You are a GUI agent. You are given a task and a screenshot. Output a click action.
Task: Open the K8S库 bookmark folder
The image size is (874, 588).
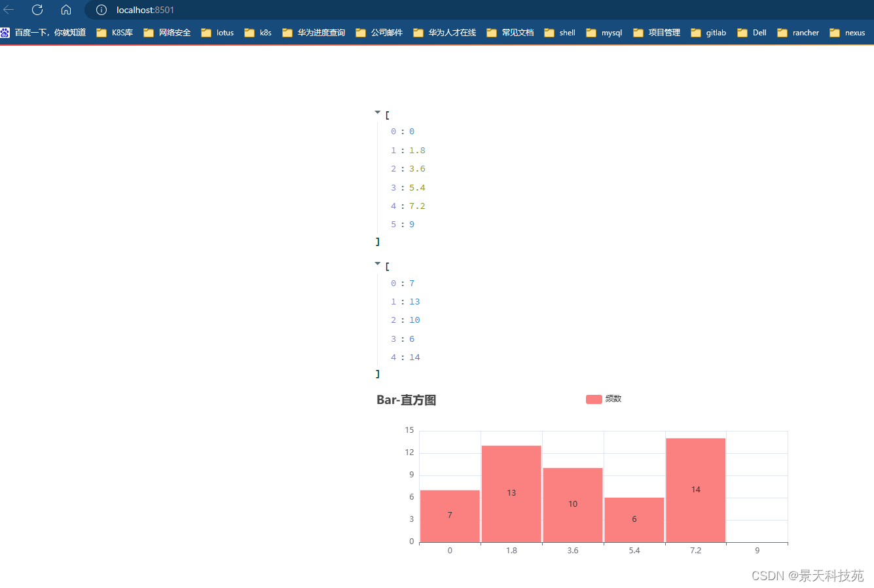pyautogui.click(x=115, y=32)
